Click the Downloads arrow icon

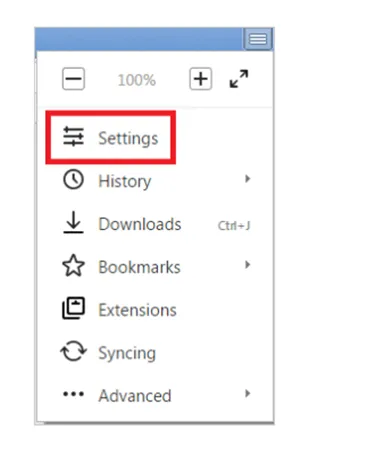tap(73, 222)
